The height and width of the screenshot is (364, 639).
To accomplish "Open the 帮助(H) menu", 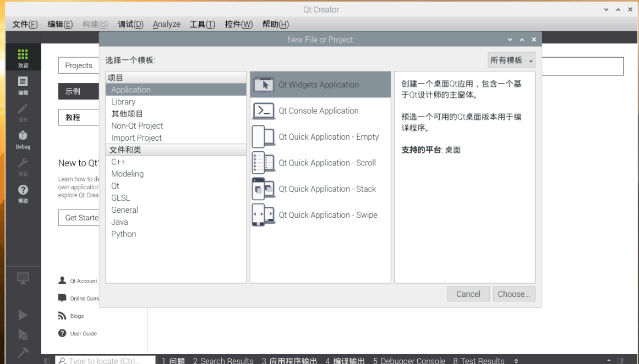I will [276, 24].
